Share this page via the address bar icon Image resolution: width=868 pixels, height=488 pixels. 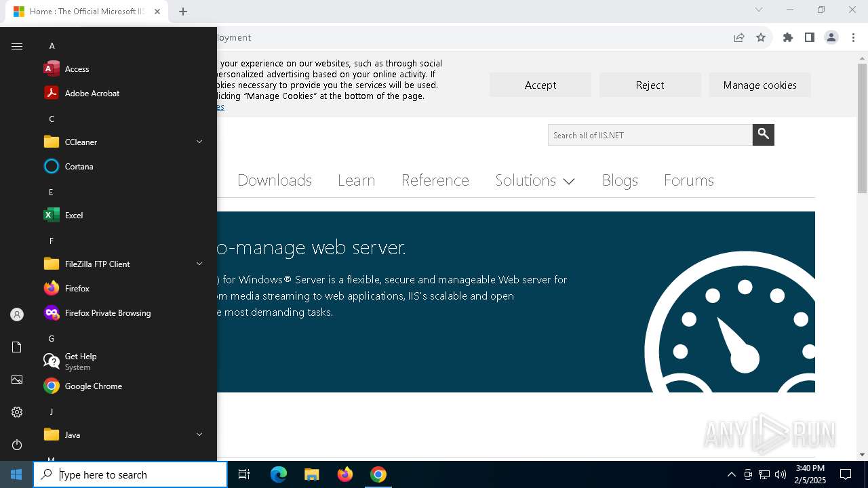tap(739, 37)
